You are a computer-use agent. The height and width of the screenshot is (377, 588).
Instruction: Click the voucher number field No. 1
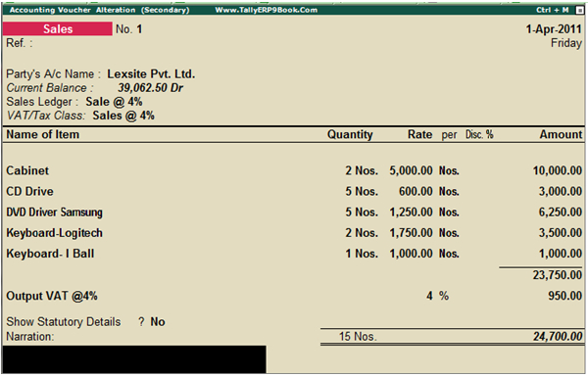[129, 28]
